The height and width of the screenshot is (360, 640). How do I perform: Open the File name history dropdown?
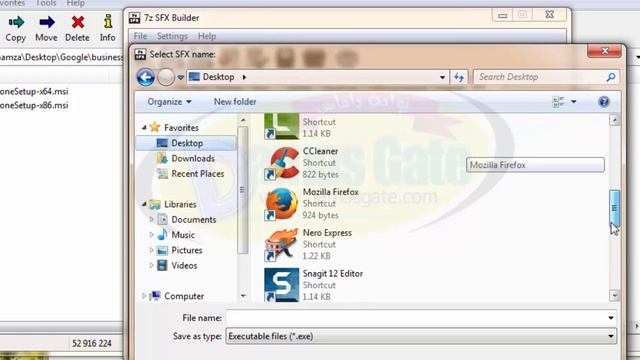tap(611, 318)
